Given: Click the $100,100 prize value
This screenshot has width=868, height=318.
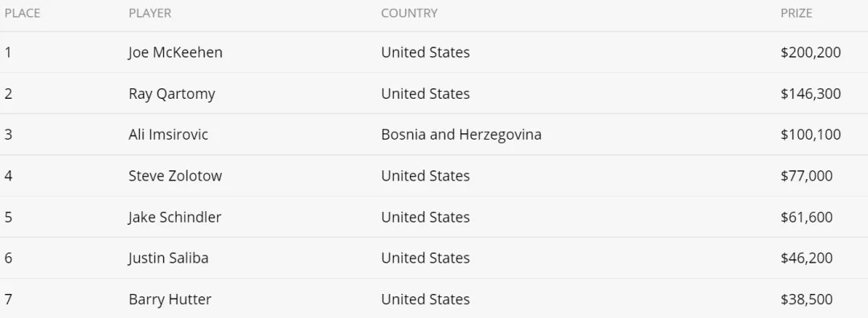Looking at the screenshot, I should pos(810,134).
